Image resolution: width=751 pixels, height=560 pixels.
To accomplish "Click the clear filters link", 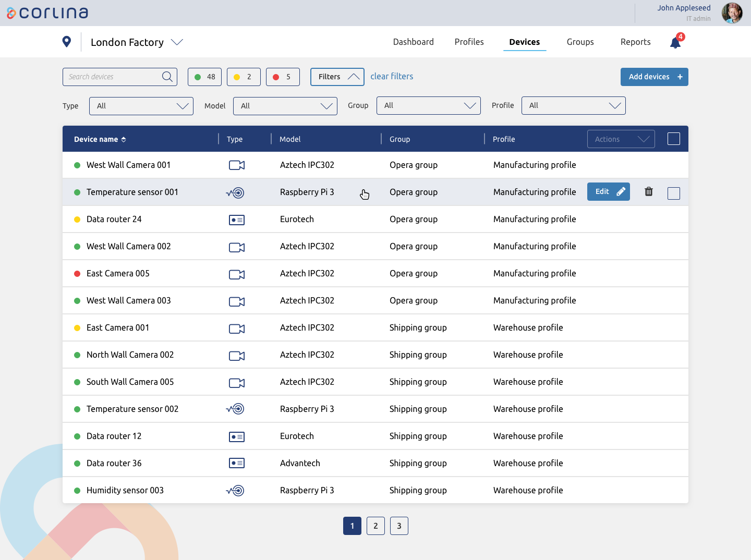I will coord(392,76).
